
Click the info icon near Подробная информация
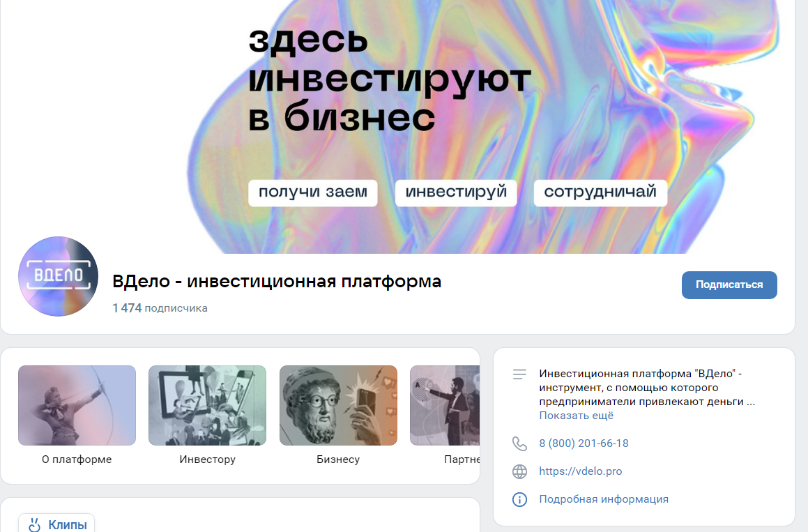(519, 499)
